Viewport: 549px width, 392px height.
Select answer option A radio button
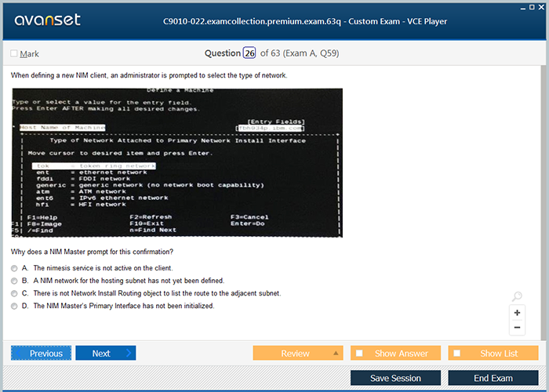pos(14,268)
